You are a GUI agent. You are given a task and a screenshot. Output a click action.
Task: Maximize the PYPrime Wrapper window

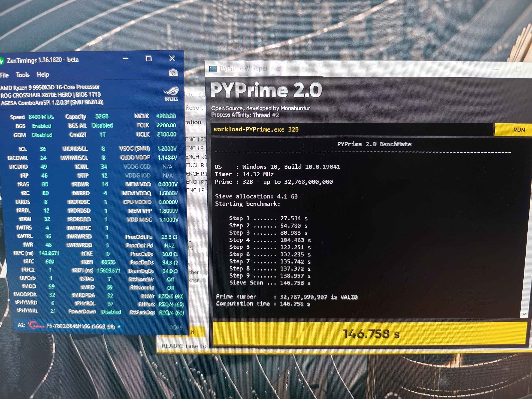pyautogui.click(x=518, y=69)
